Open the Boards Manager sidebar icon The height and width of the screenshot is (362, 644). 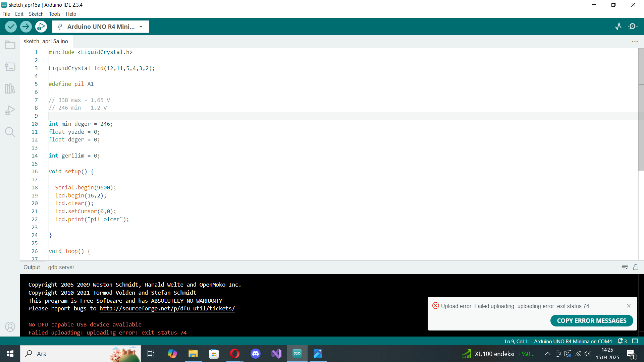10,67
